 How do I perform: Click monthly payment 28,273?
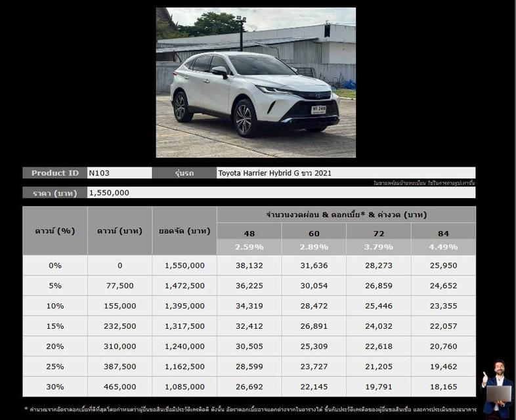(378, 265)
